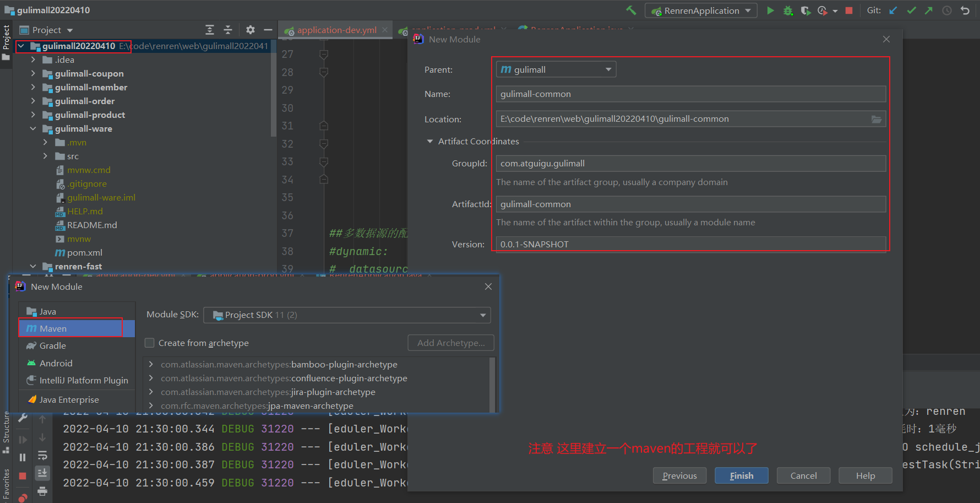Click the Finish button
980x503 pixels.
(741, 475)
